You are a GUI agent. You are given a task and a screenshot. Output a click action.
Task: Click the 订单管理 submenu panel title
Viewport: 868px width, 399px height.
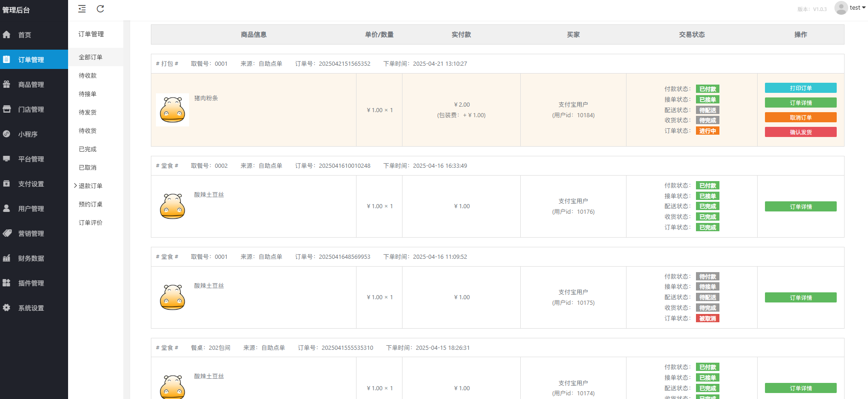click(x=91, y=34)
